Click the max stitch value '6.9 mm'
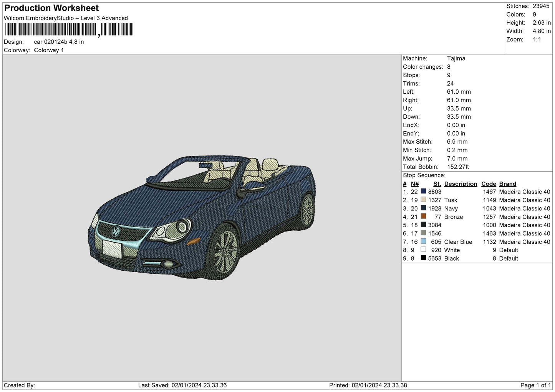Screen dimensions: 555x392 (x=457, y=142)
